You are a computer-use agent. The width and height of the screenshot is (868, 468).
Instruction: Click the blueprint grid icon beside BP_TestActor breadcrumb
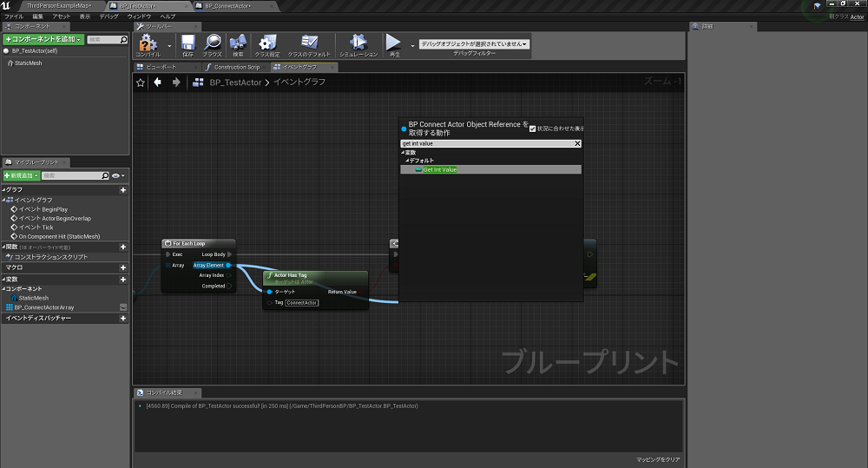[198, 82]
